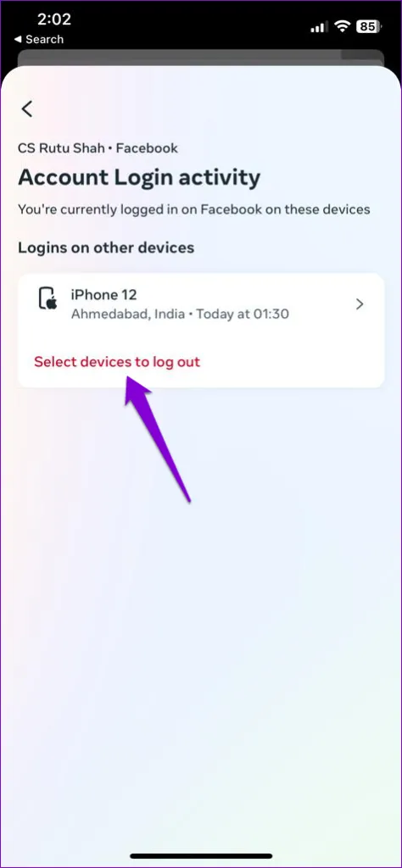Tap the dimmed background card behind the sheet

point(201,58)
